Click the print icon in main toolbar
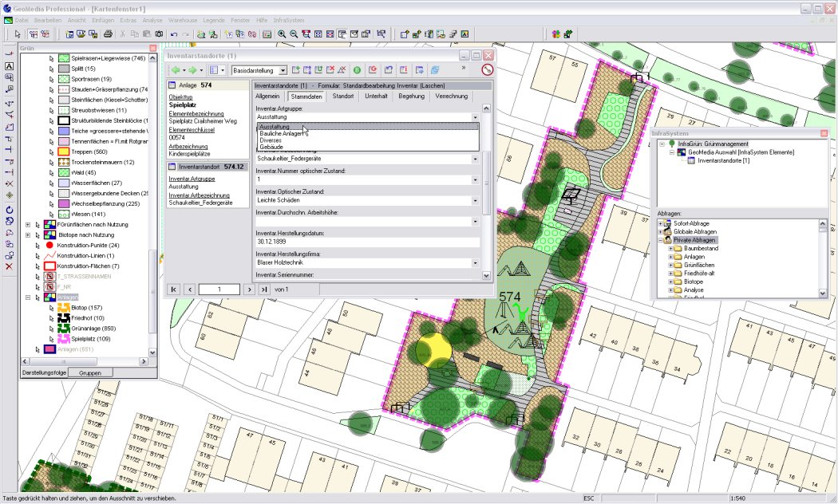This screenshot has height=504, width=838. pos(108,34)
